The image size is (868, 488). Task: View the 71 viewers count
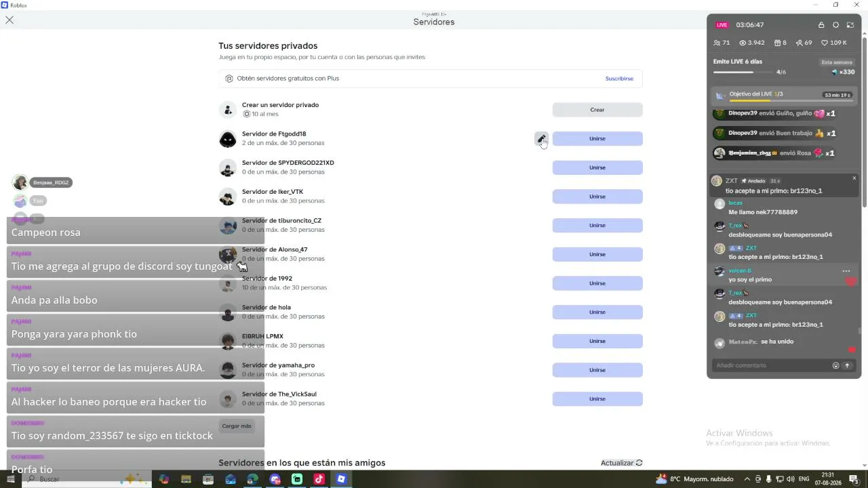coord(722,43)
